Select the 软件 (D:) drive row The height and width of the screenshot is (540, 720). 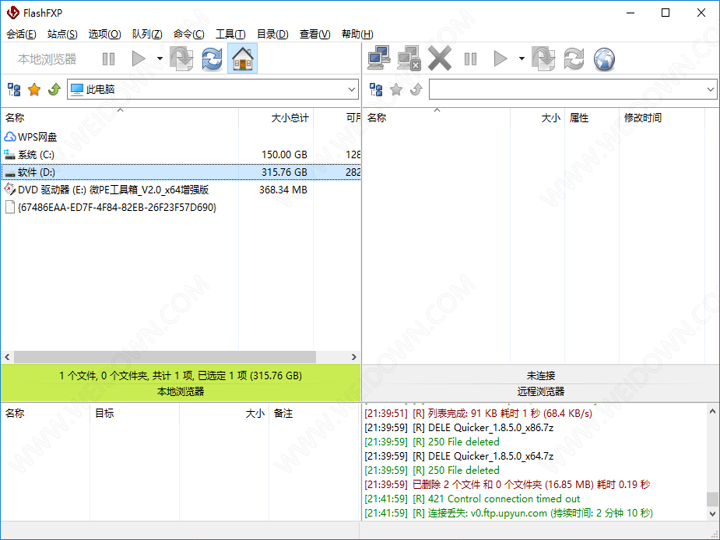point(181,172)
